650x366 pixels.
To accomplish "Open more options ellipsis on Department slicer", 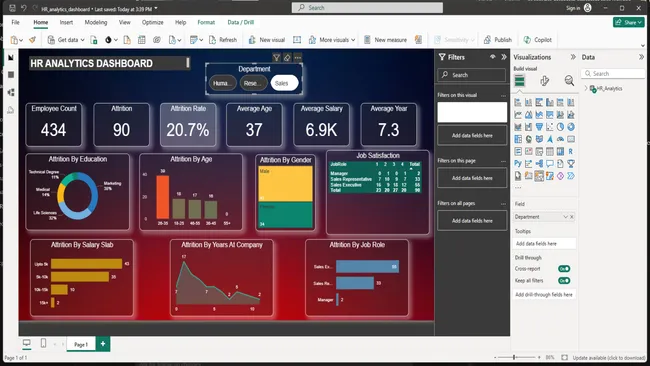I will click(298, 58).
